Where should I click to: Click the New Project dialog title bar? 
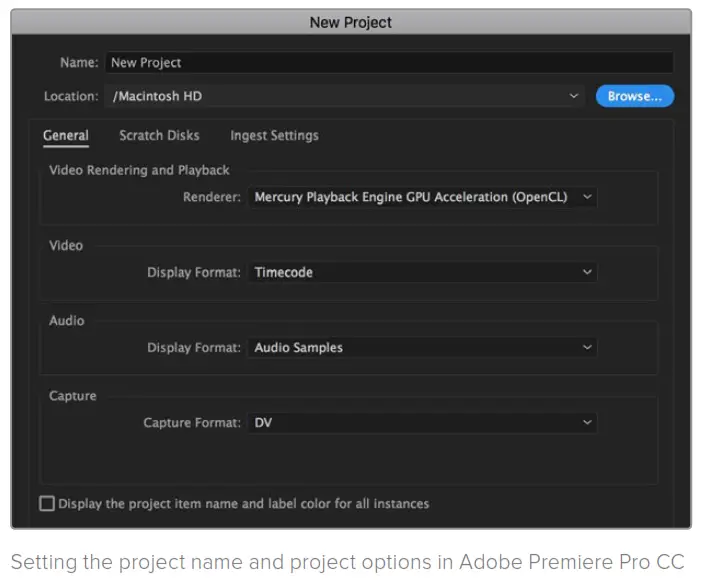350,22
